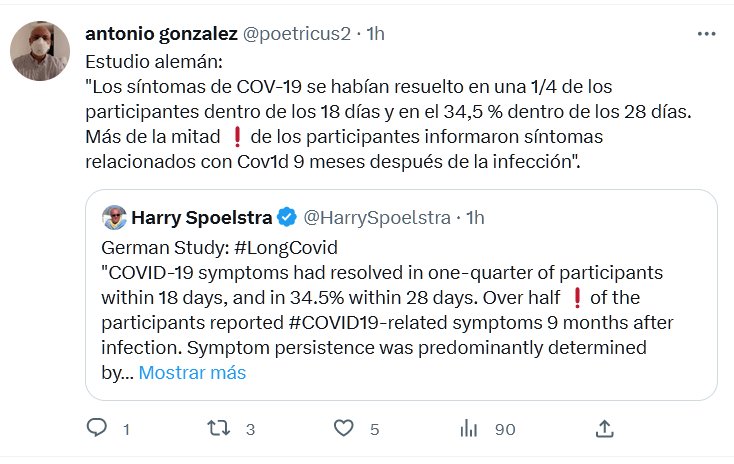Viewport: 734px width, 464px height.
Task: Click the main tweet's 1h timestamp
Action: point(376,33)
